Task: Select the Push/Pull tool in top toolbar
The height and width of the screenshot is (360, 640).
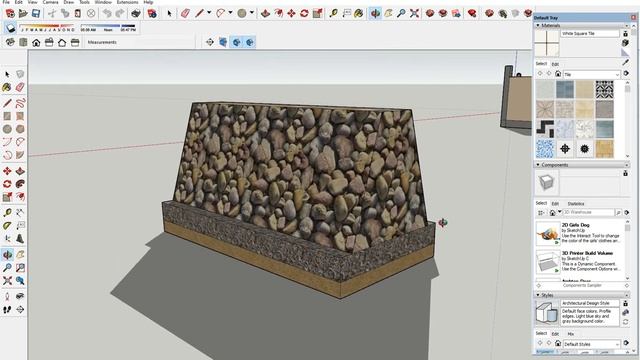Action: coord(265,13)
